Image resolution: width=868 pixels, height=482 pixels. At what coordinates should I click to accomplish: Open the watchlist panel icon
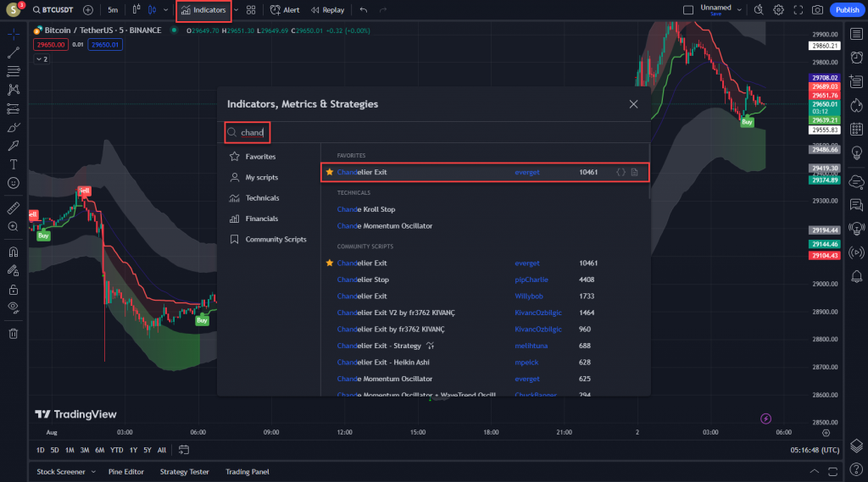pos(856,35)
